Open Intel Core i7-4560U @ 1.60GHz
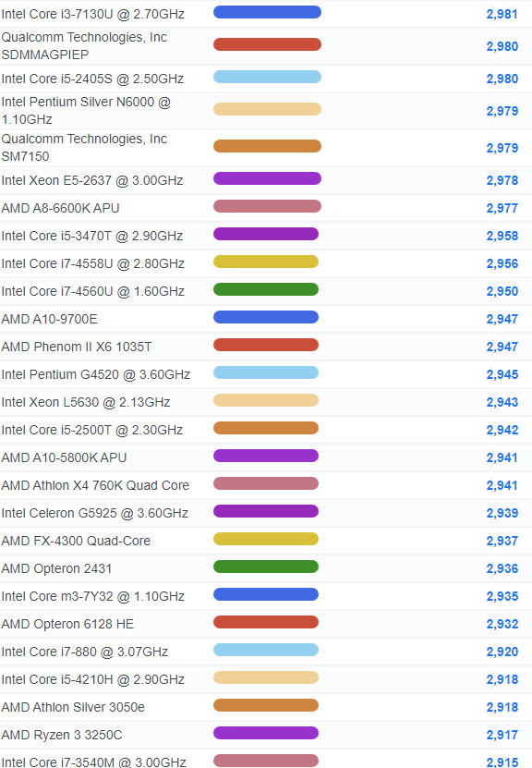532x768 pixels. tap(93, 291)
